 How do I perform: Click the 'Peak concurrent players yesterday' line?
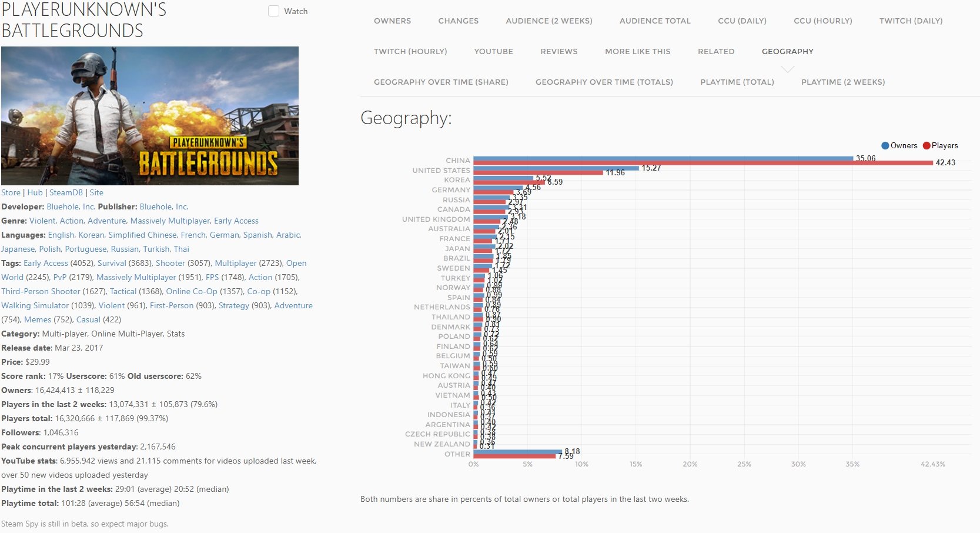coord(88,447)
